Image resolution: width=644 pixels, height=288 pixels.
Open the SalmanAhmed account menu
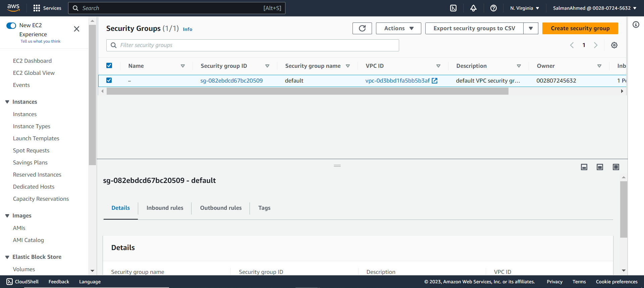click(x=595, y=8)
